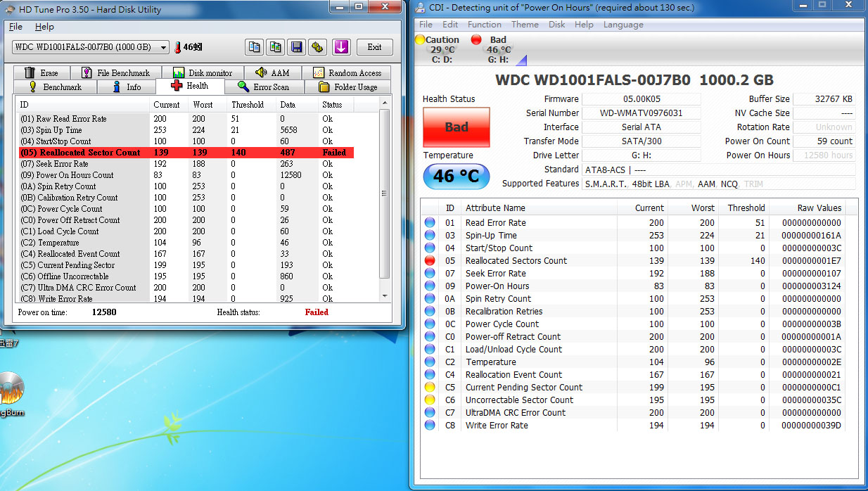Open HD Tune File menu
Screen dimensions: 868x491
coord(15,27)
